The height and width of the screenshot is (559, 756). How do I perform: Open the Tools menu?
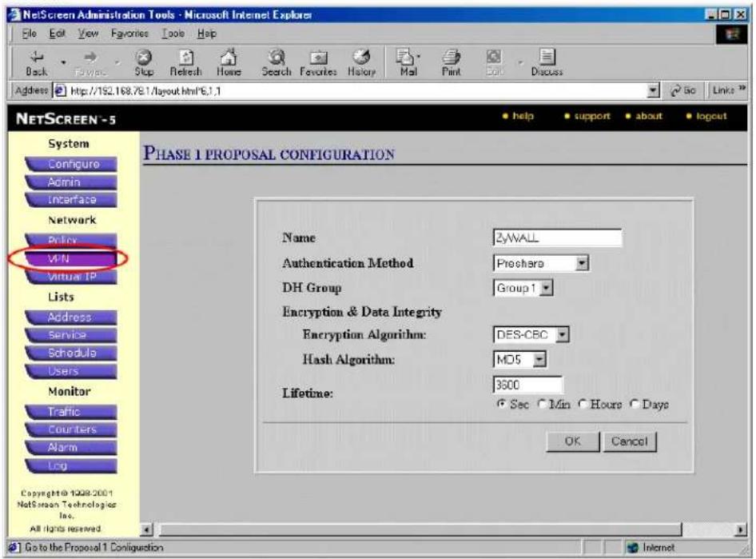pos(173,34)
